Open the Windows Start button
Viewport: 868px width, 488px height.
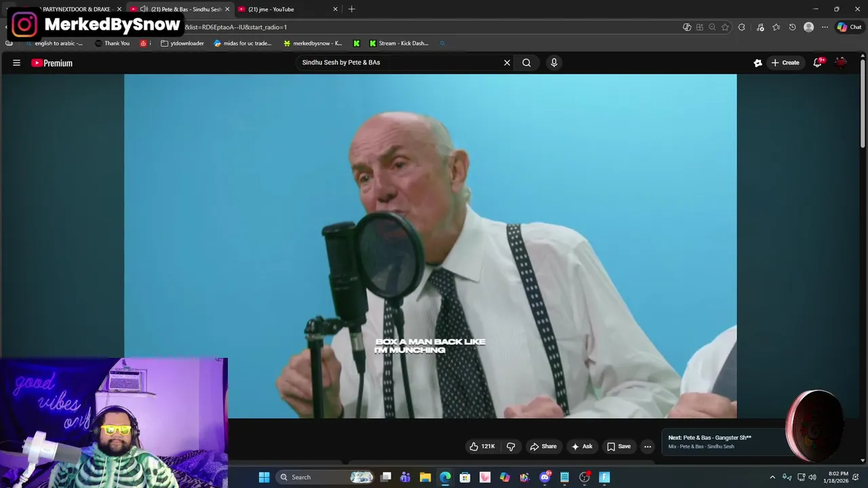(264, 477)
